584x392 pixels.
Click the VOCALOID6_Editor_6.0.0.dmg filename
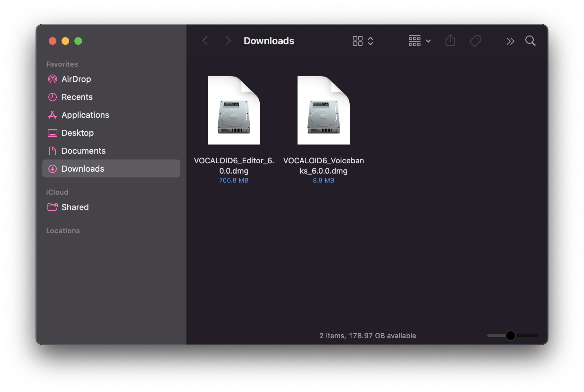click(x=234, y=166)
